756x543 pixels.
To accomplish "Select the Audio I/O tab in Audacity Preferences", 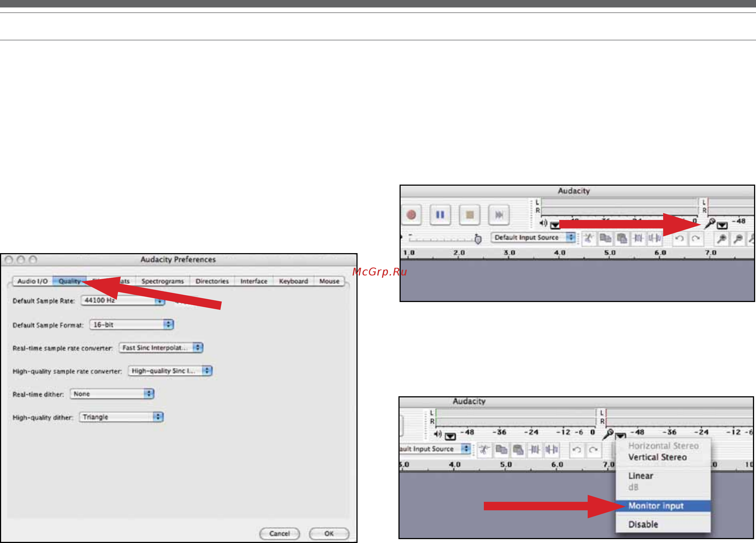I will pyautogui.click(x=33, y=281).
